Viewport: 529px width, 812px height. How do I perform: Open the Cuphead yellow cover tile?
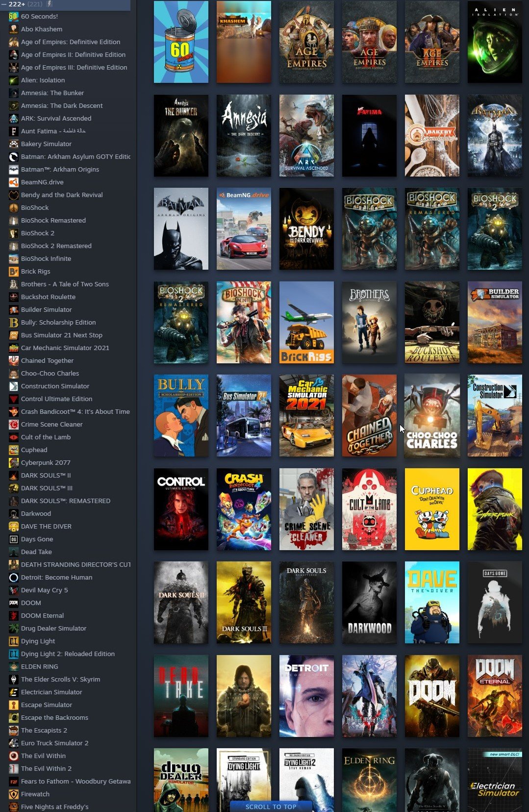click(x=432, y=509)
